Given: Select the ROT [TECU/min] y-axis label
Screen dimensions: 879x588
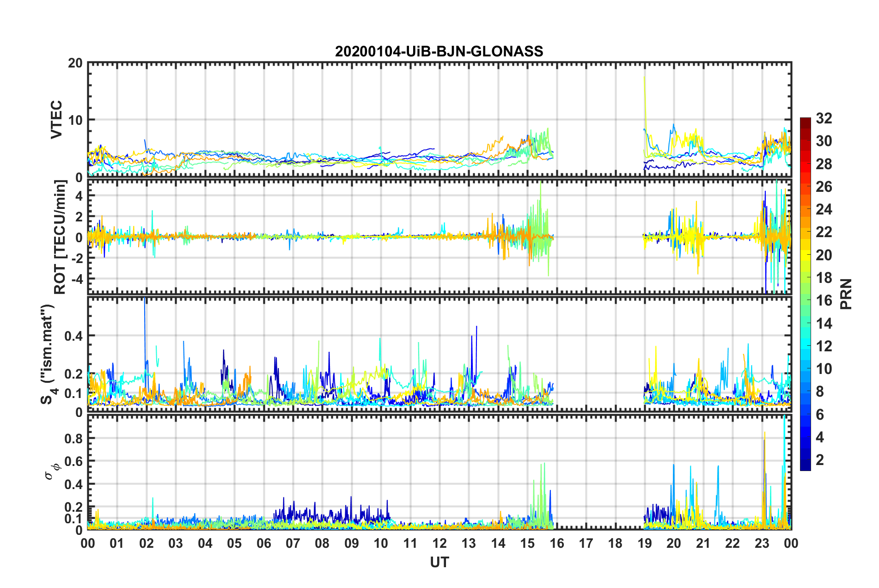Looking at the screenshot, I should [x=60, y=237].
